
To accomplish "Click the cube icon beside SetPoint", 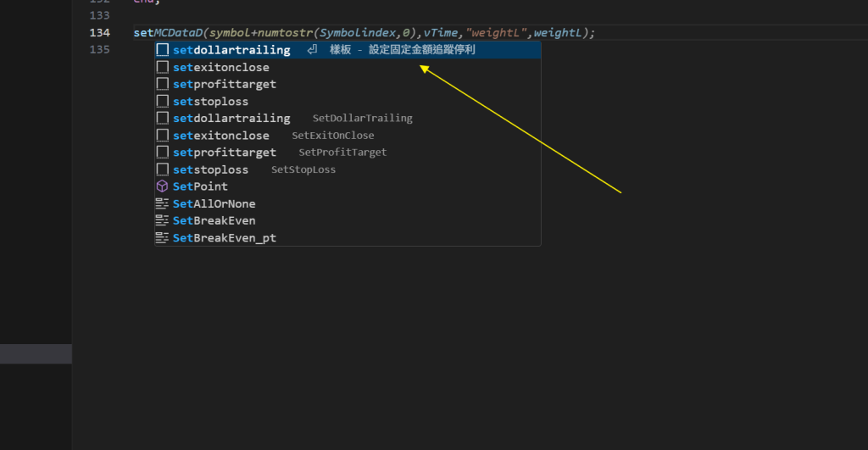I will point(163,186).
